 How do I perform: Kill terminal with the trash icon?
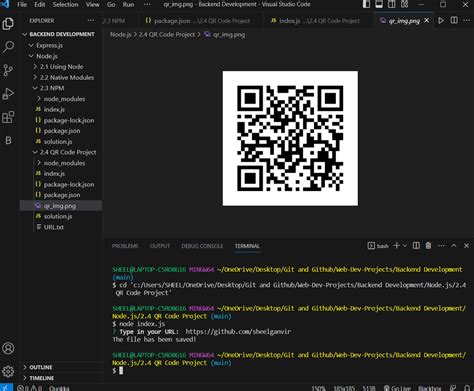(428, 246)
